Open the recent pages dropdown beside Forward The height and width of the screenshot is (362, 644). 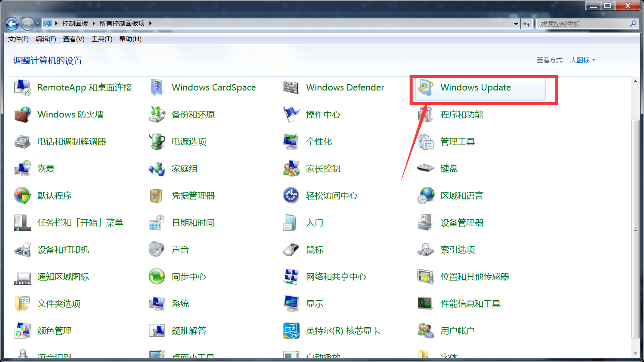(38, 24)
